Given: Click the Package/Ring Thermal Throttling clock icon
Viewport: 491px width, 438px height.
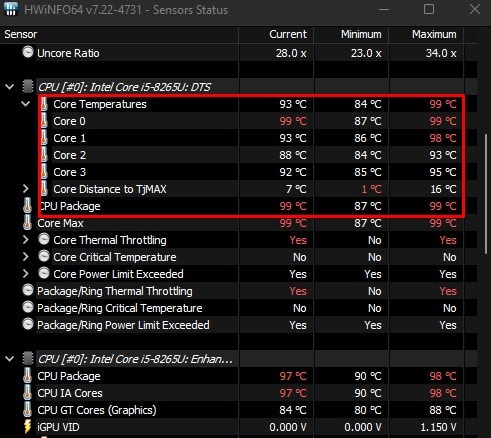Looking at the screenshot, I should (28, 290).
